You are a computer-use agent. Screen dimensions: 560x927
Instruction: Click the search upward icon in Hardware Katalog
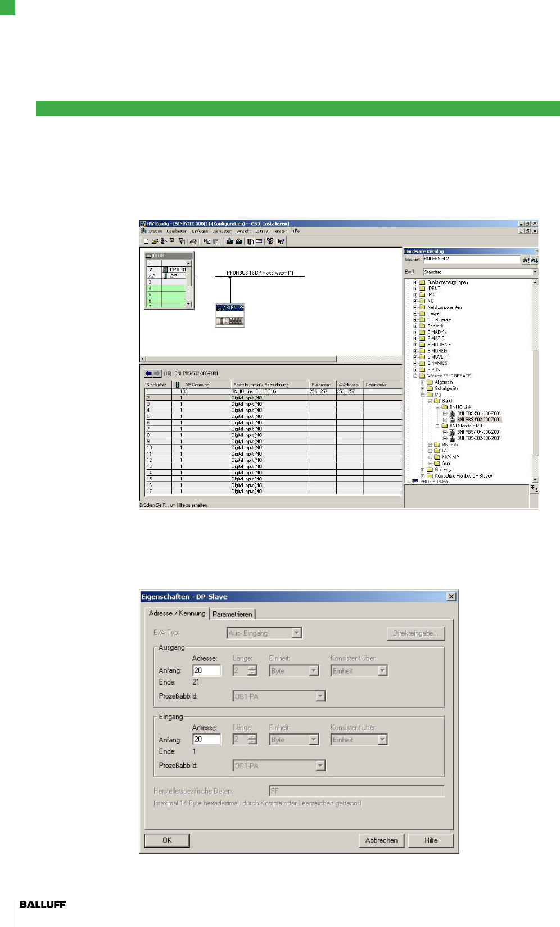pos(526,259)
